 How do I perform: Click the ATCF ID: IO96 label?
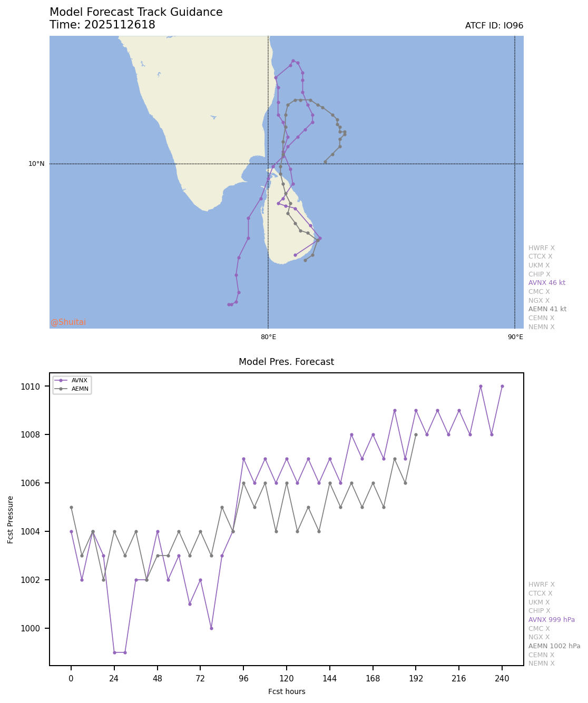pyautogui.click(x=494, y=26)
